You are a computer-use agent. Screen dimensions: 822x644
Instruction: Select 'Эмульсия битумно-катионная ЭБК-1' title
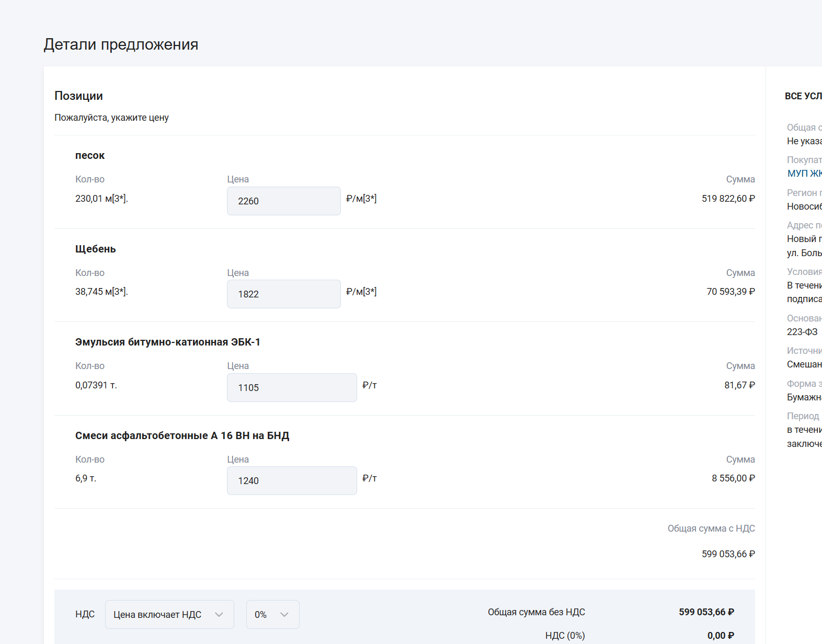(x=168, y=342)
